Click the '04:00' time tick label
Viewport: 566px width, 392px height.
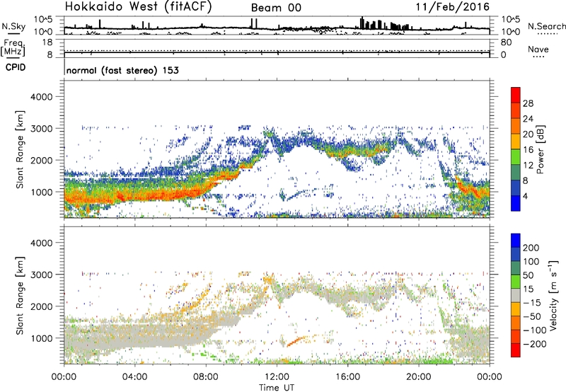click(x=135, y=377)
